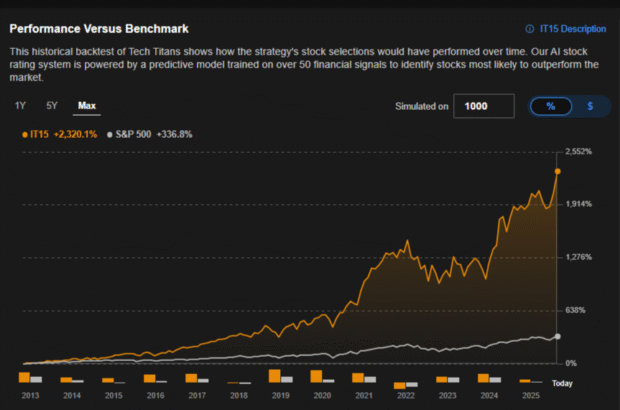Focus the Simulated on amount field
Image resolution: width=620 pixels, height=410 pixels.
[483, 105]
